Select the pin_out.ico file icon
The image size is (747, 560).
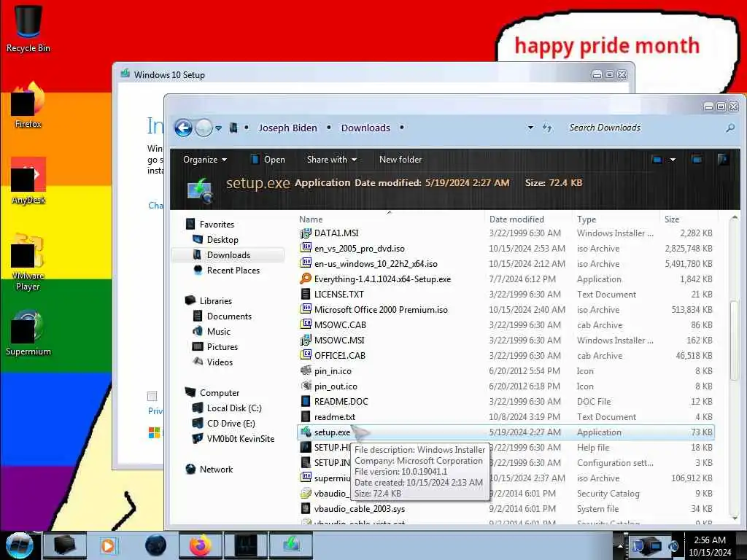pos(306,386)
